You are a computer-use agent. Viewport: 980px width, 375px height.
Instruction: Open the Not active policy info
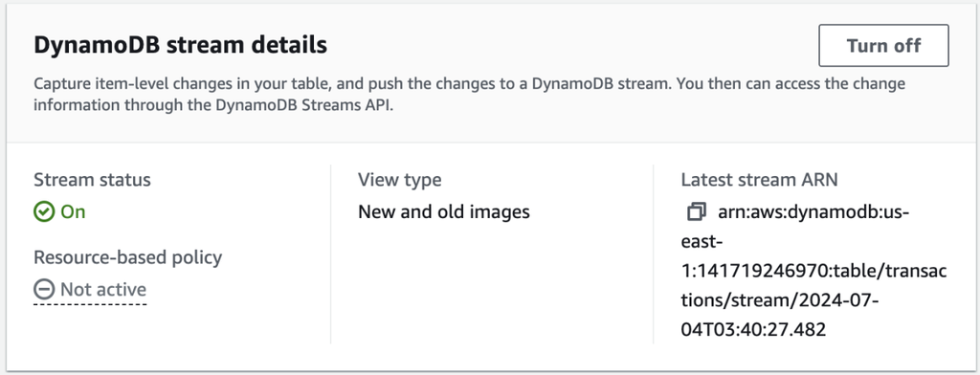pos(103,289)
